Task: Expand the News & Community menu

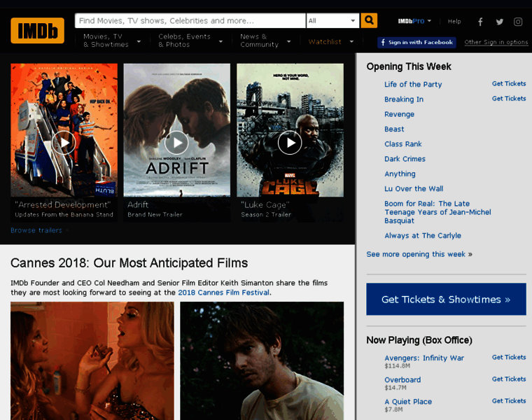Action: pos(265,41)
